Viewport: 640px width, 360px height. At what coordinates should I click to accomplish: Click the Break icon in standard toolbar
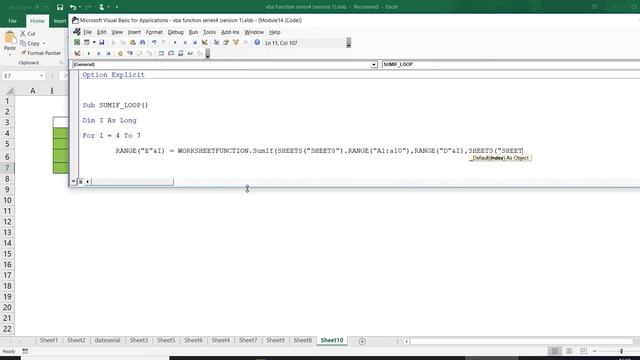(x=185, y=42)
